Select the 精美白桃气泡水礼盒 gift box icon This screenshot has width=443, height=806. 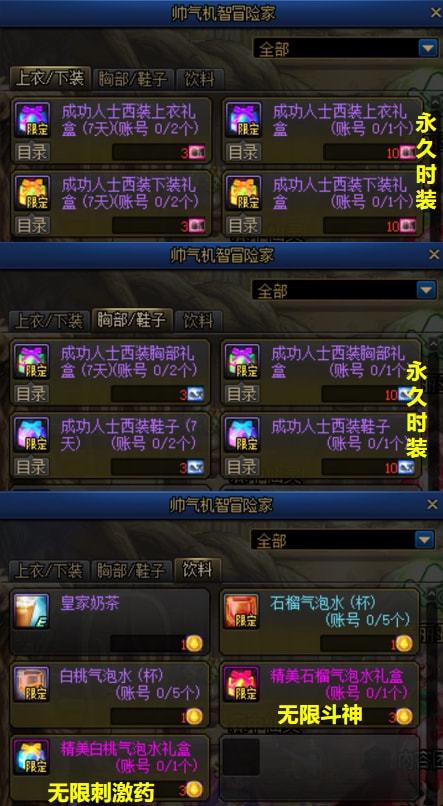coord(31,757)
